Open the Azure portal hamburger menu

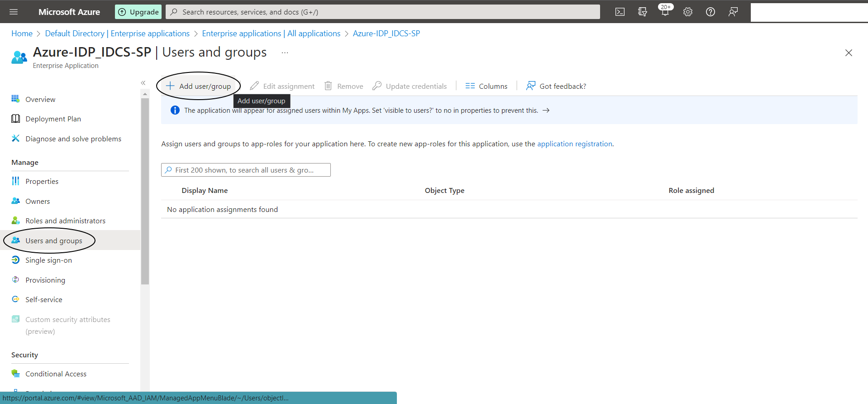(14, 12)
